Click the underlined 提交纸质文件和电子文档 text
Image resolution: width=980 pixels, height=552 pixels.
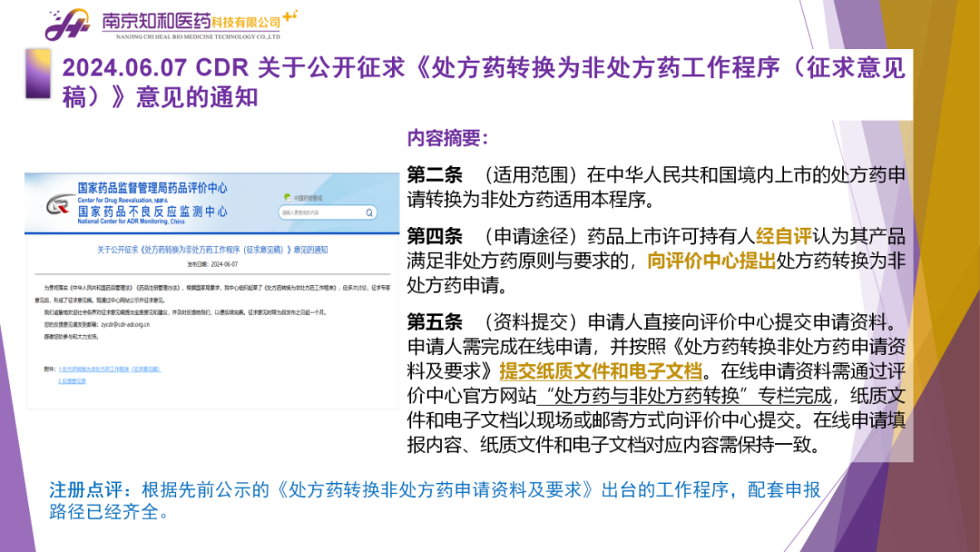pyautogui.click(x=601, y=370)
